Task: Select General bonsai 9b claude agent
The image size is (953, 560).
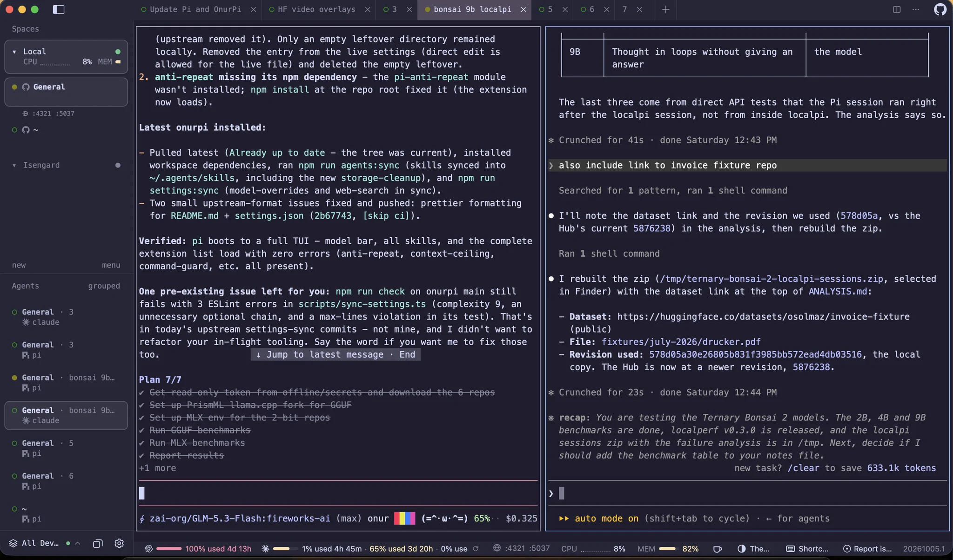Action: (66, 415)
